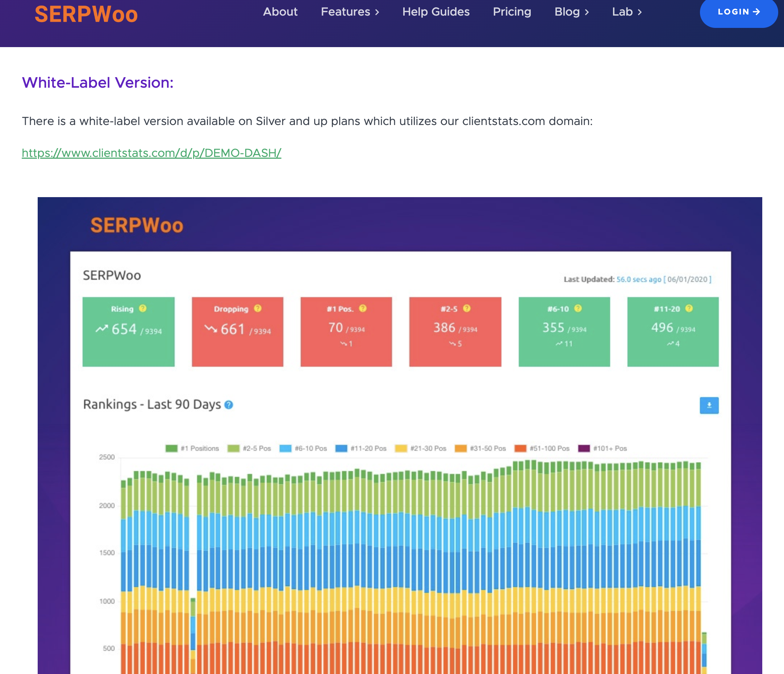784x674 pixels.
Task: Toggle the #2-5 Pos legend swatch
Action: tap(233, 449)
